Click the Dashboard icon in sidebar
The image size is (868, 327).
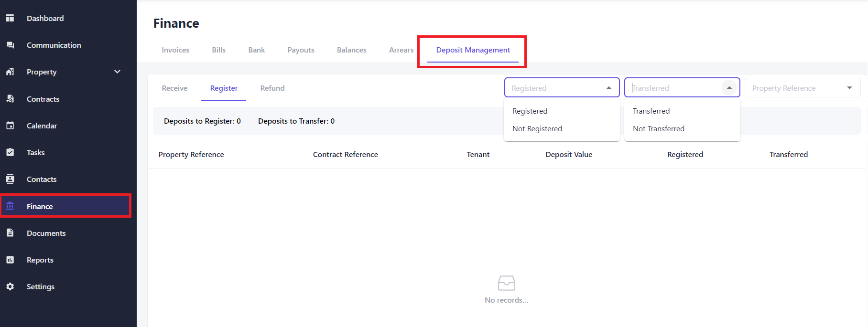click(x=10, y=18)
